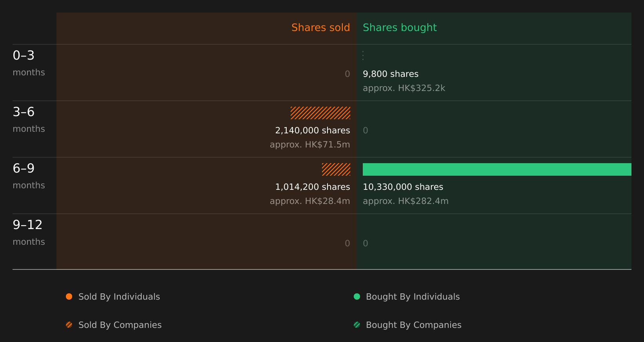This screenshot has height=342, width=644.
Task: Click the hatched orange bar for 6–9 months
Action: [x=336, y=169]
